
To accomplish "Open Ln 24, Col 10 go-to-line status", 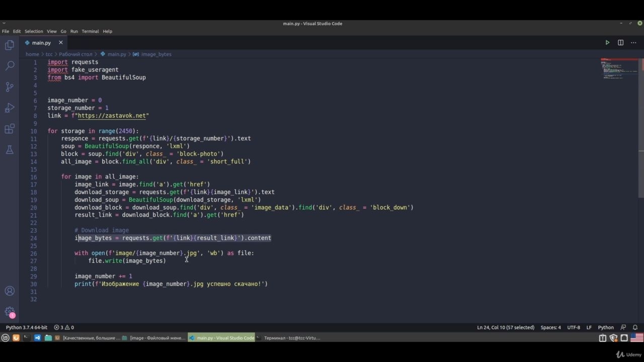I will coord(506,327).
